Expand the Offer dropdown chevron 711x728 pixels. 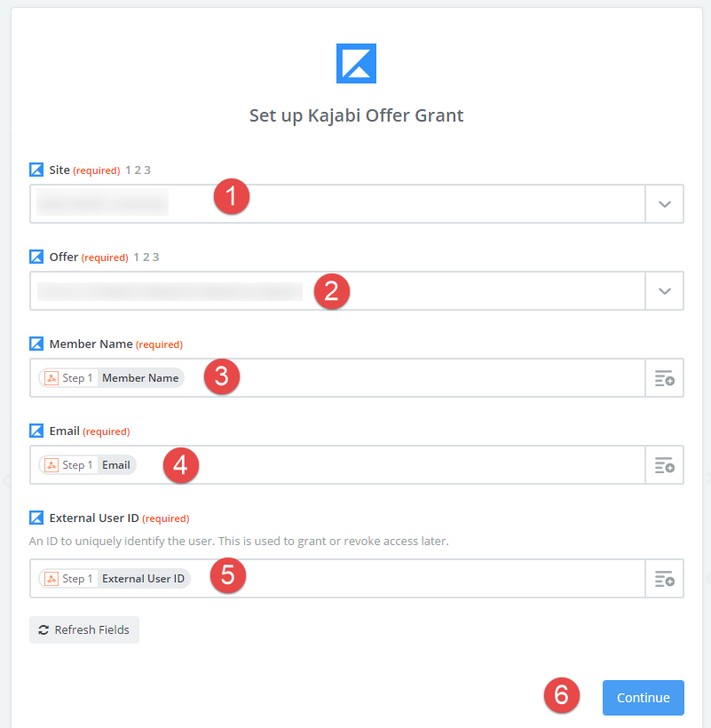(x=664, y=291)
